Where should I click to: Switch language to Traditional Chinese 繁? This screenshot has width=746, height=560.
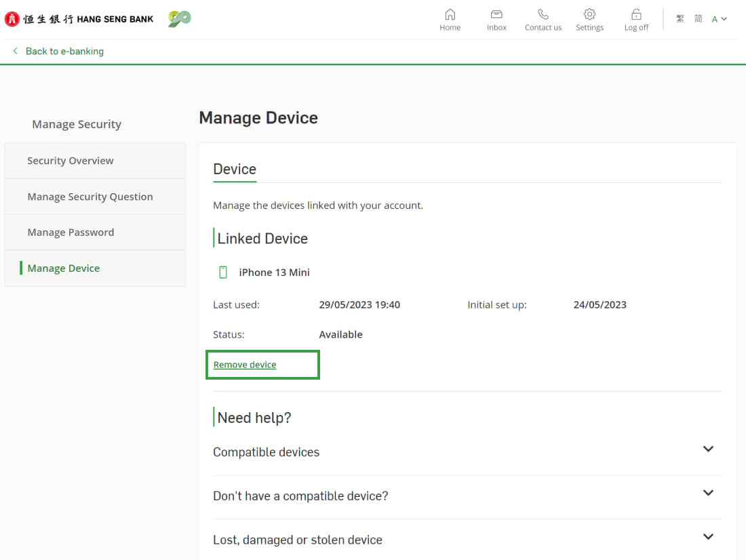click(x=680, y=19)
